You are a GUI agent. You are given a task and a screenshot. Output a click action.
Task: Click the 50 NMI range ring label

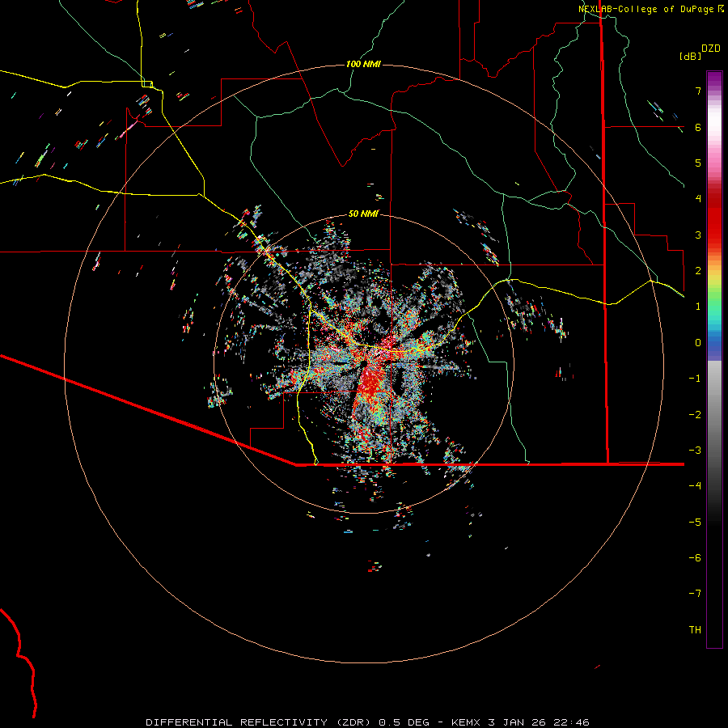(363, 214)
